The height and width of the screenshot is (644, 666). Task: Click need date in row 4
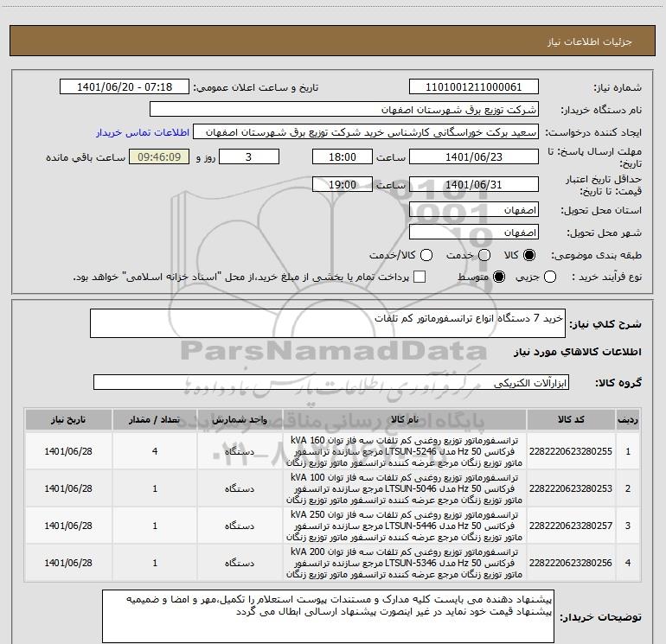pyautogui.click(x=68, y=563)
